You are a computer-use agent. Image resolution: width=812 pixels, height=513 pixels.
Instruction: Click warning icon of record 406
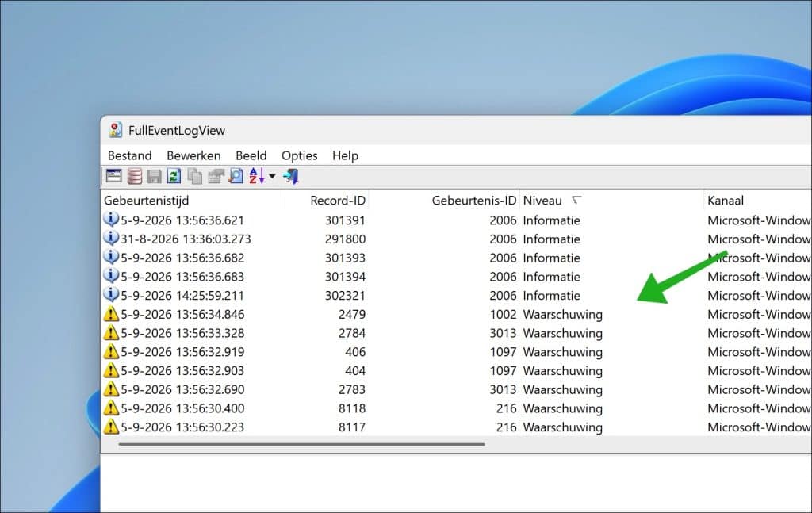(x=111, y=351)
